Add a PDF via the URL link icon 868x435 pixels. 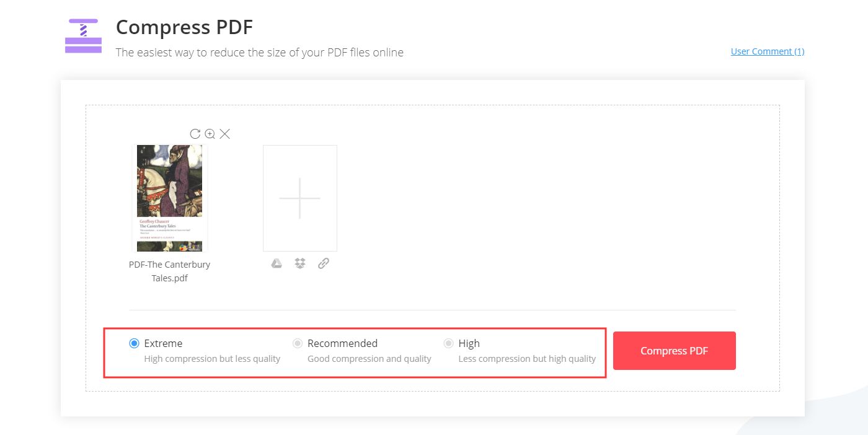[x=323, y=263]
